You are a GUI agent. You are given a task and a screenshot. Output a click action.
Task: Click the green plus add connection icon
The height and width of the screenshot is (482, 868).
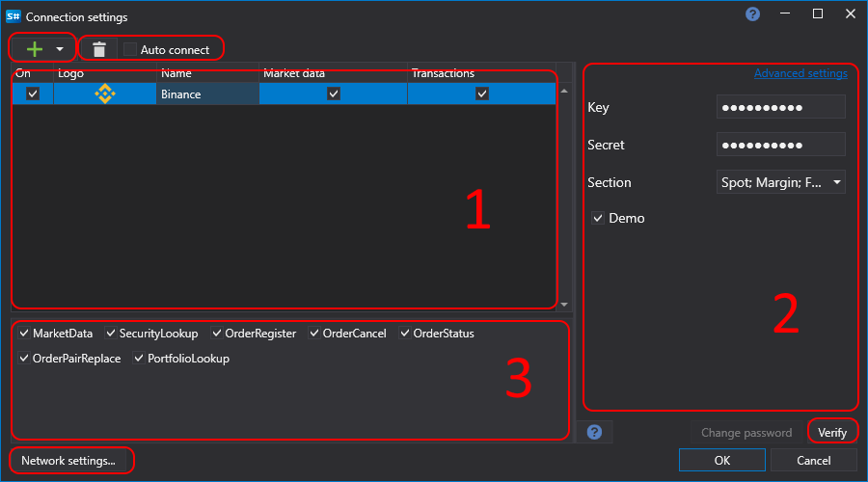point(35,49)
